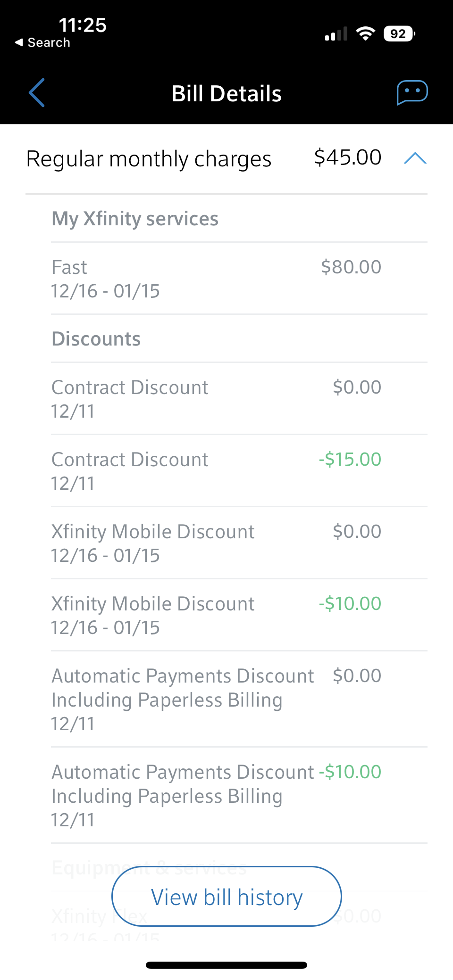The height and width of the screenshot is (980, 453).
Task: Select the Fast plan $80.00 row
Action: click(x=216, y=279)
